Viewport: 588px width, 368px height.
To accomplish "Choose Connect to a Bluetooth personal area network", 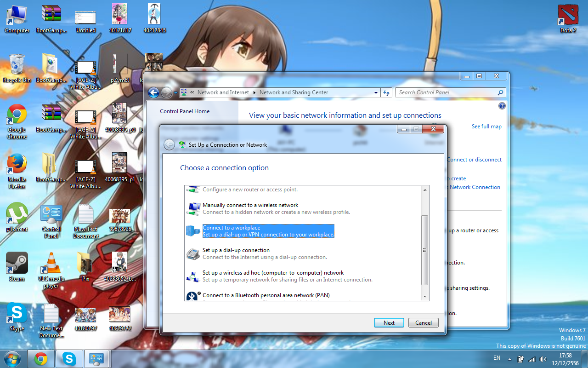I will (303, 295).
